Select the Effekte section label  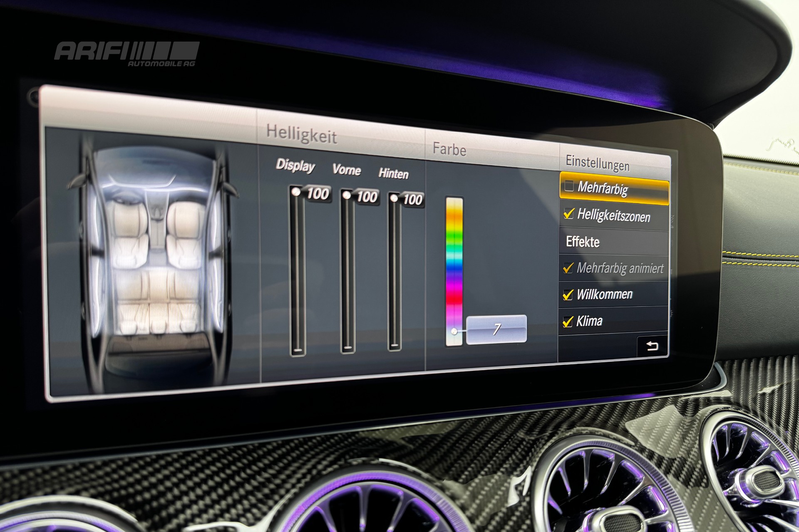tap(583, 242)
